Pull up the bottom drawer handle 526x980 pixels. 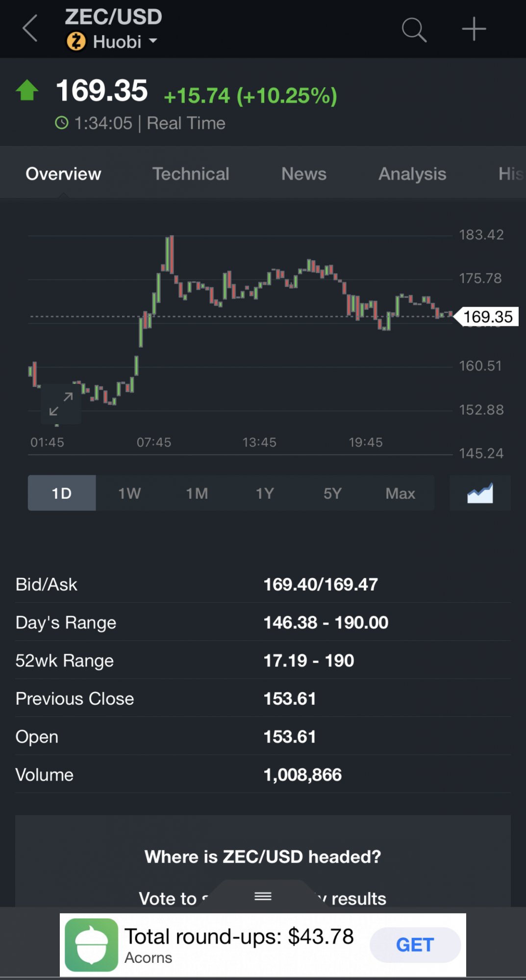click(263, 896)
